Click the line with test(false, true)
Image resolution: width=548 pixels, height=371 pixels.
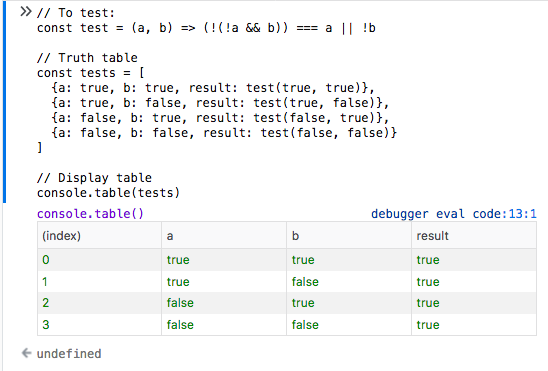[x=220, y=118]
